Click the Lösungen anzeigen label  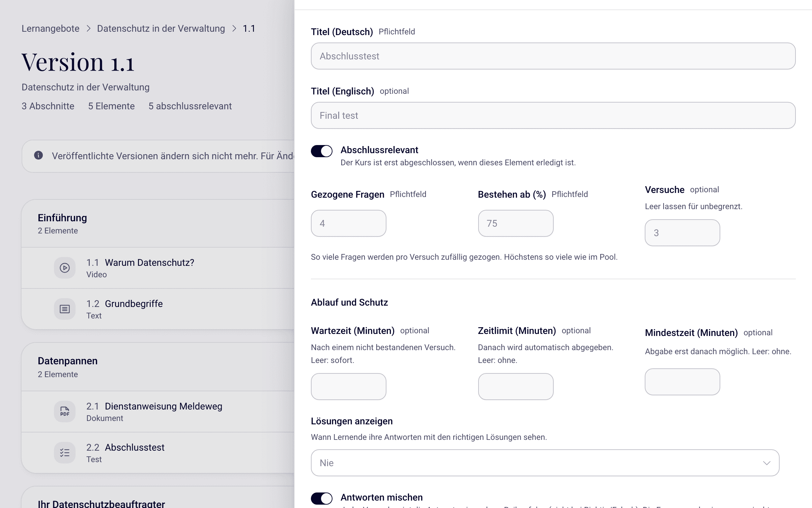point(352,421)
